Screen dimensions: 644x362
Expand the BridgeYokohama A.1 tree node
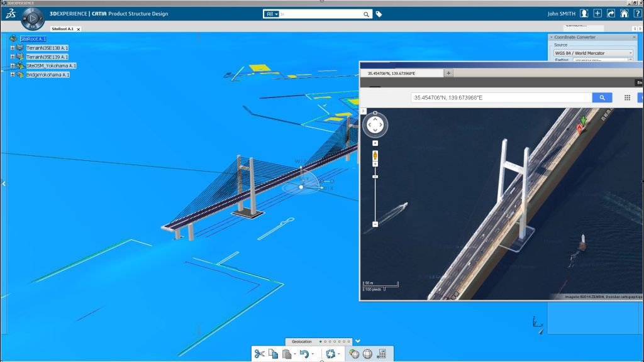pos(13,75)
